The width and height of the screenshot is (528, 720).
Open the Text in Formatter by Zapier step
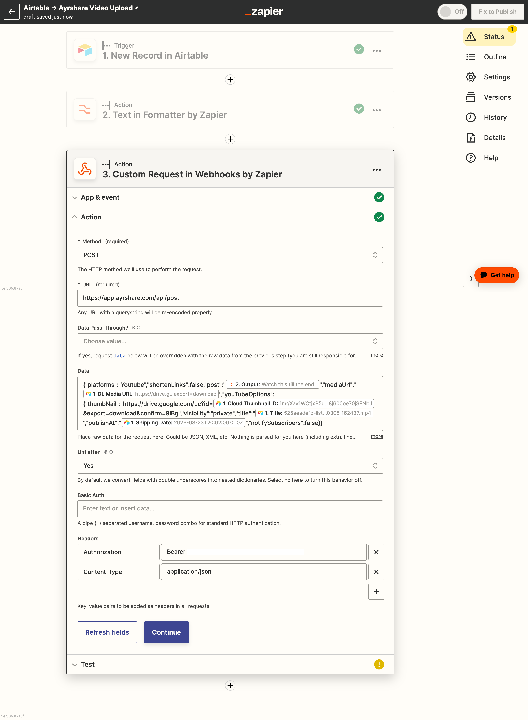pos(230,109)
